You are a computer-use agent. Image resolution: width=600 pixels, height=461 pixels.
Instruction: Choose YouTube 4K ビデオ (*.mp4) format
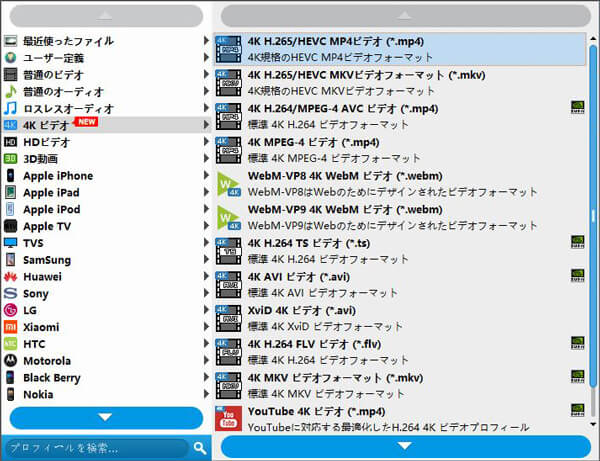coord(400,419)
